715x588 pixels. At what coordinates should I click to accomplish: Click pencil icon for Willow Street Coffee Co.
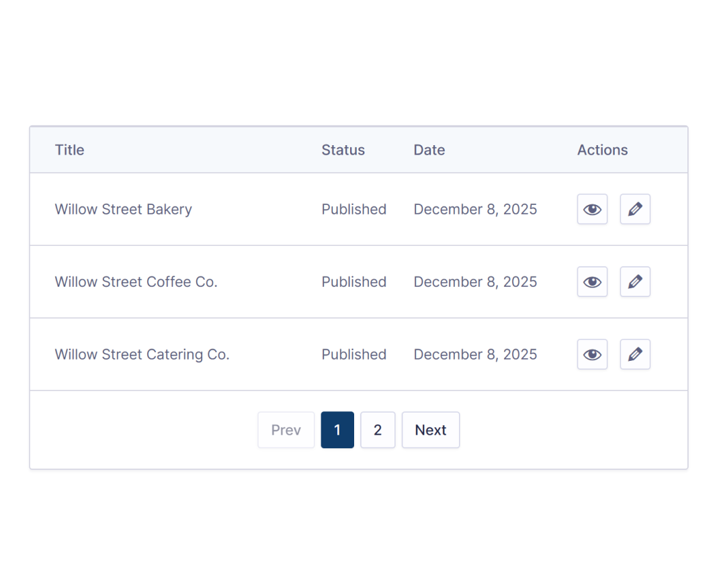(x=635, y=282)
